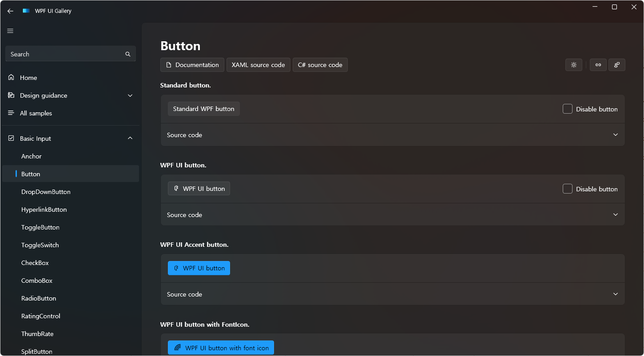Viewport: 644px width, 356px height.
Task: Expand the Design guidance chevron
Action: click(130, 95)
